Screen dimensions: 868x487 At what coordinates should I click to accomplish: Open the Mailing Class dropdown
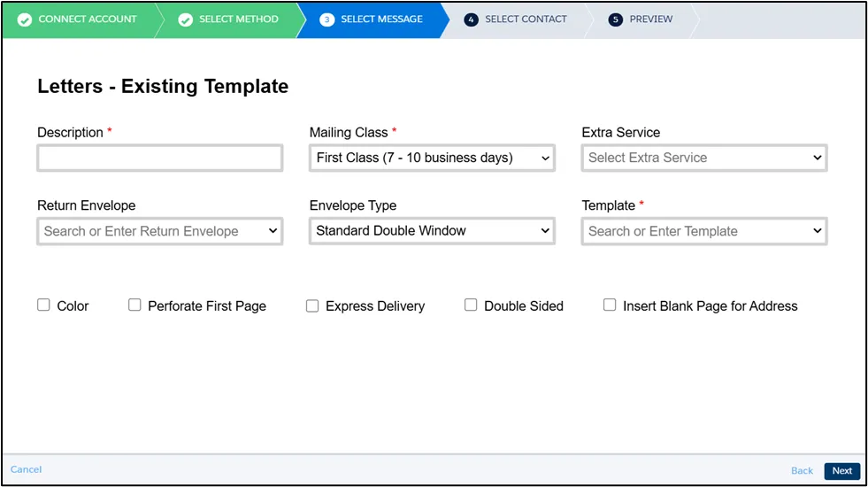432,158
